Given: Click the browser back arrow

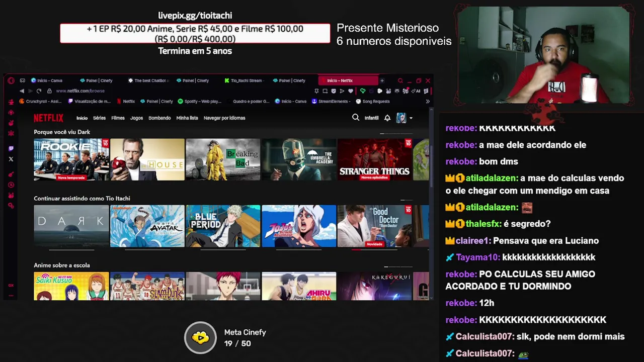Looking at the screenshot, I should tap(22, 91).
